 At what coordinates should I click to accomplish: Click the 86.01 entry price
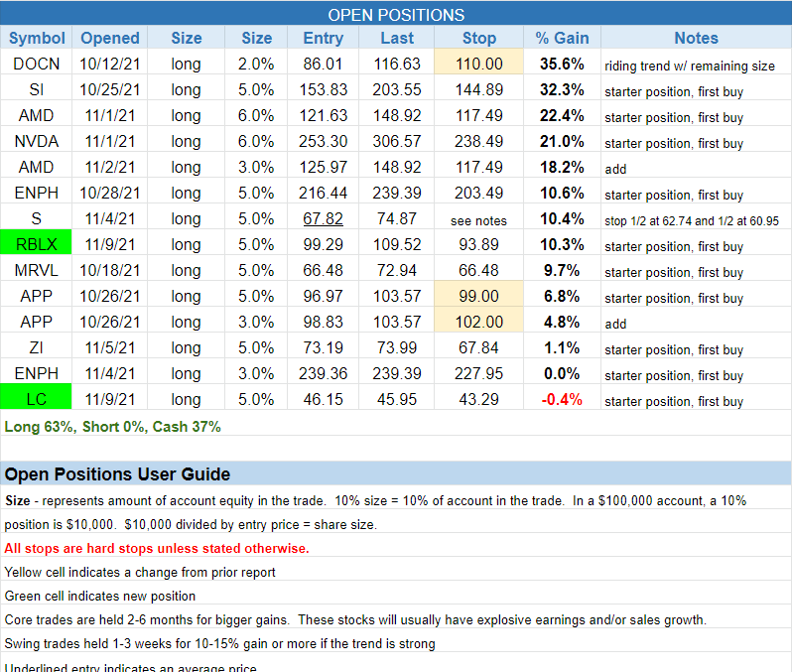click(323, 64)
